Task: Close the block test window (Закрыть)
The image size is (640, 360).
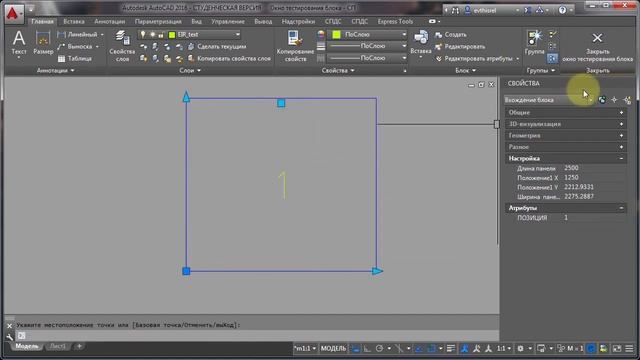Action: 598,46
